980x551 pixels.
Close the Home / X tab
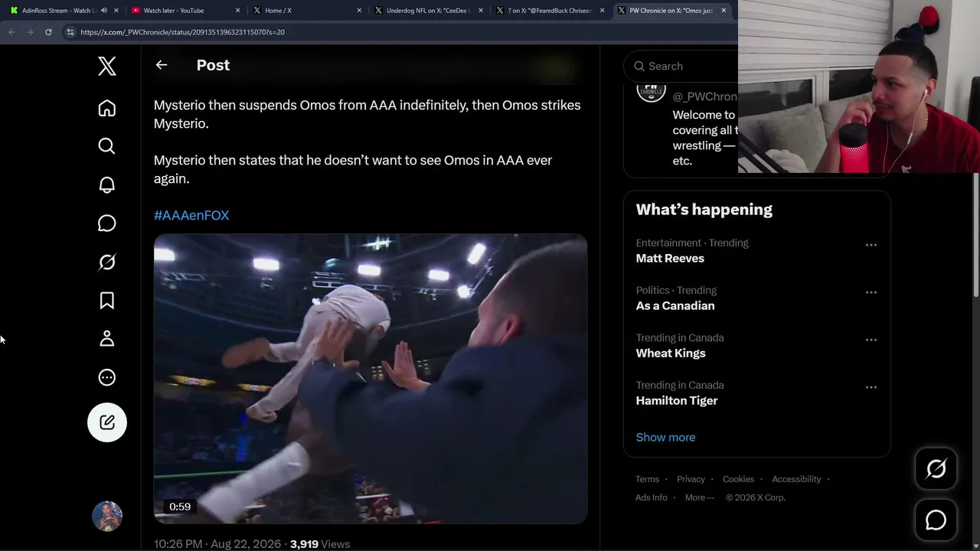(360, 11)
